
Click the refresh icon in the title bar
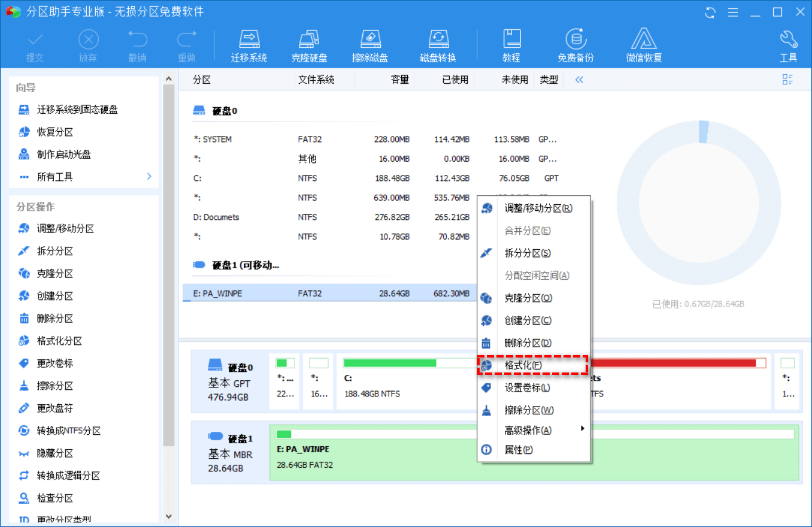[x=710, y=11]
